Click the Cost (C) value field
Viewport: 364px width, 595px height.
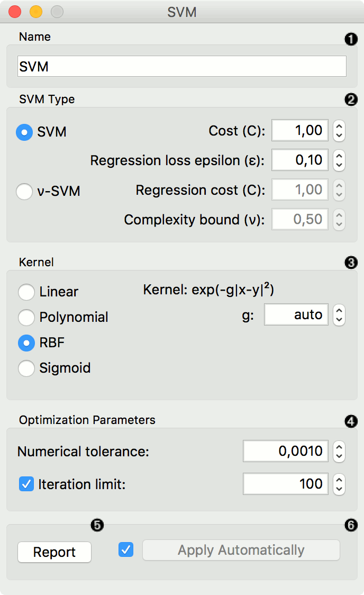click(x=299, y=131)
